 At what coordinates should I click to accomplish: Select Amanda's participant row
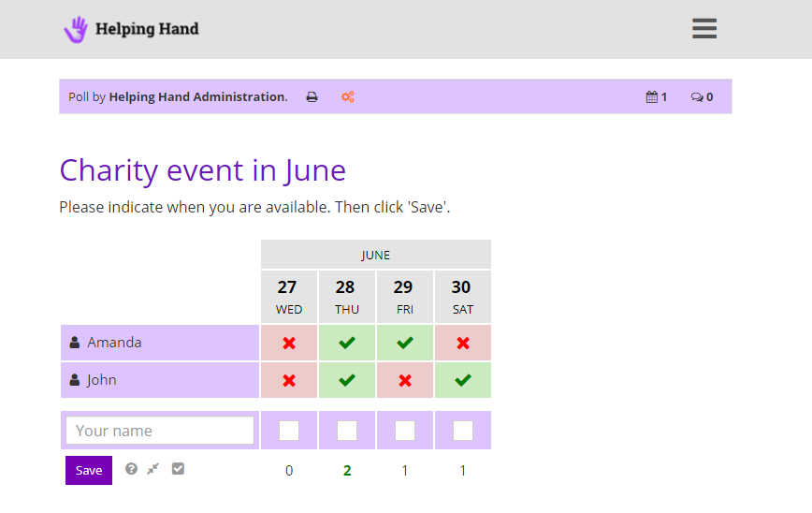(x=160, y=343)
